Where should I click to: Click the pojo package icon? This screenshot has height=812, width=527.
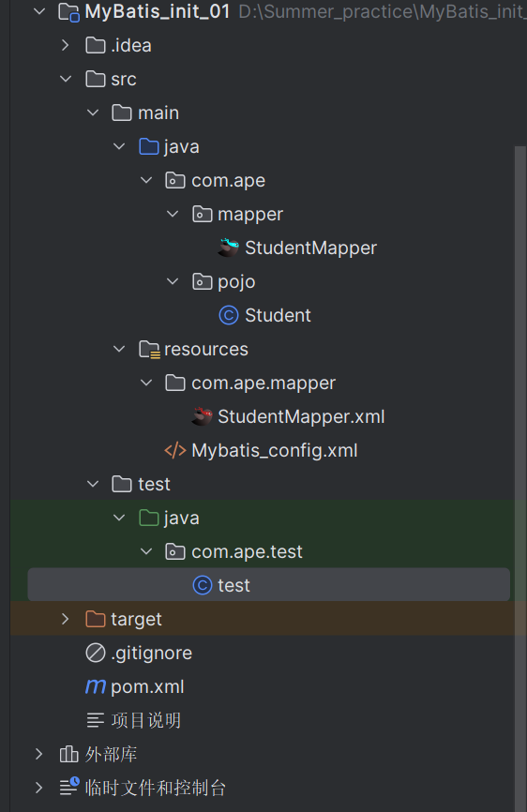pos(202,281)
